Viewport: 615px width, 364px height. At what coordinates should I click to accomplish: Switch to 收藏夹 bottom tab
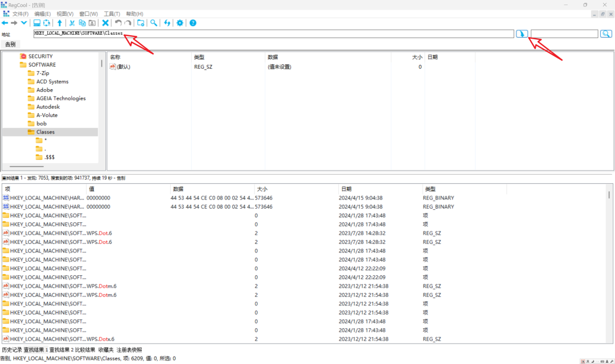pyautogui.click(x=105, y=350)
